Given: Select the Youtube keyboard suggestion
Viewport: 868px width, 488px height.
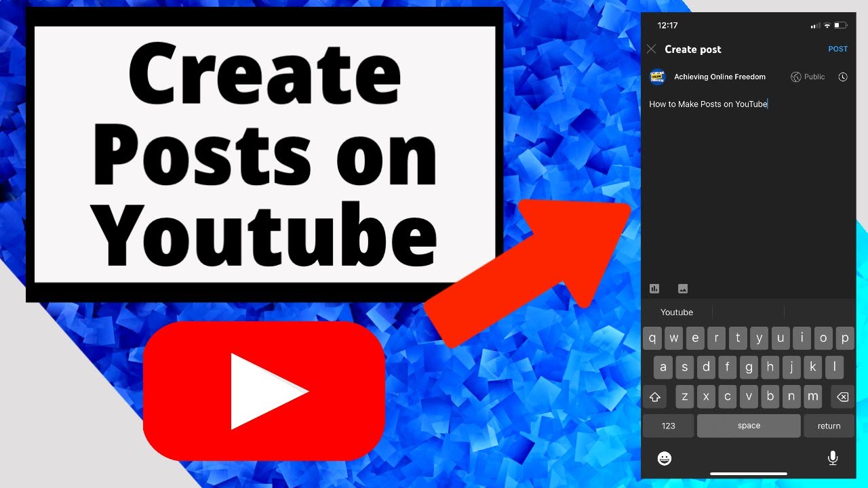Looking at the screenshot, I should point(677,312).
